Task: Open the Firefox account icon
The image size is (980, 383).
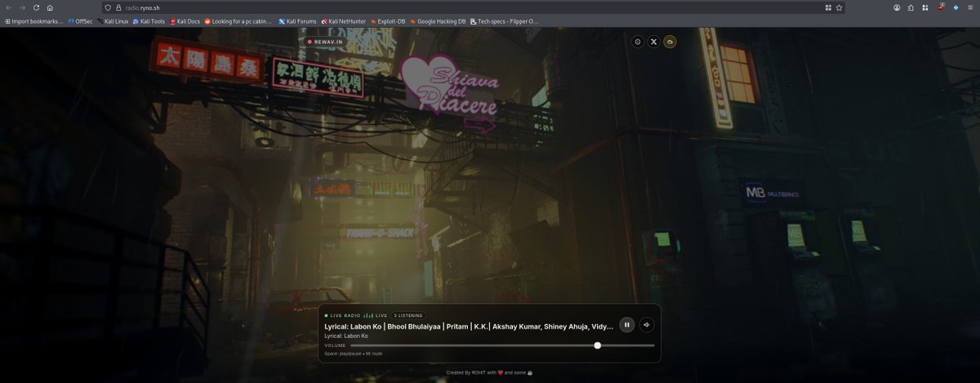Action: point(897,7)
